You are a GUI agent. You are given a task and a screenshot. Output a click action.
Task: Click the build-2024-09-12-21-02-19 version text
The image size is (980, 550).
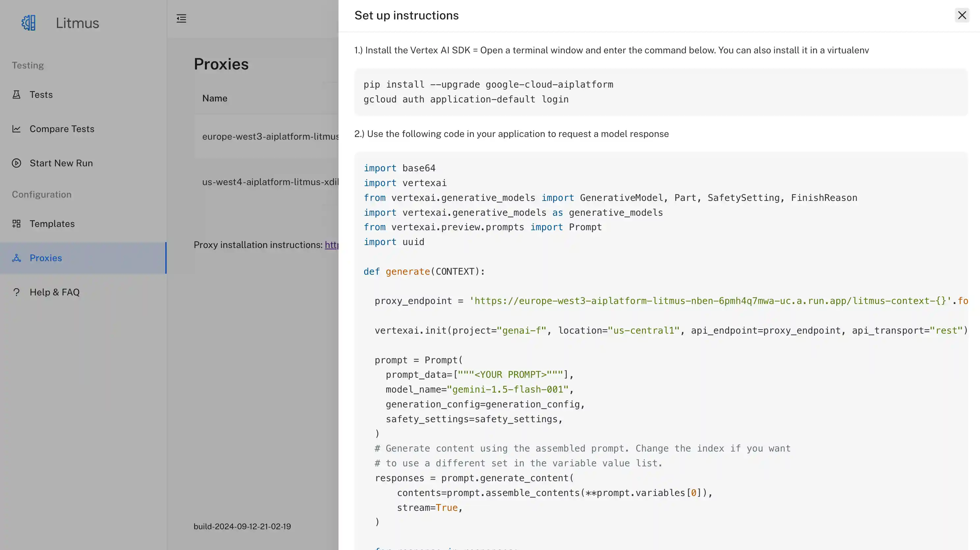coord(242,526)
